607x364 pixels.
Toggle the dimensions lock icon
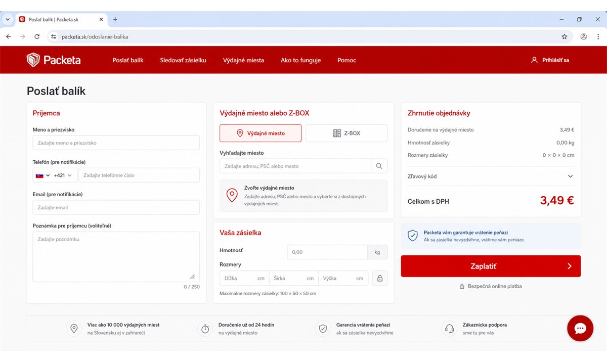point(380,278)
